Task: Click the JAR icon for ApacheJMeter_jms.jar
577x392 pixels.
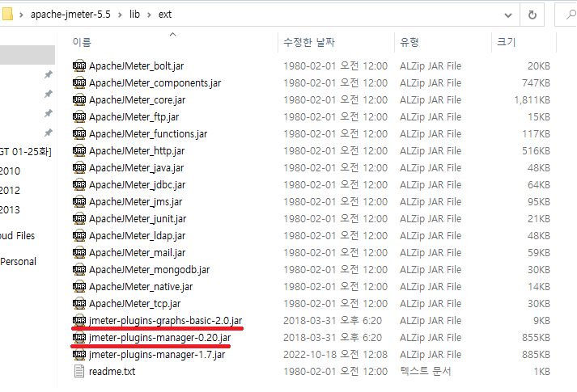Action: (x=79, y=201)
